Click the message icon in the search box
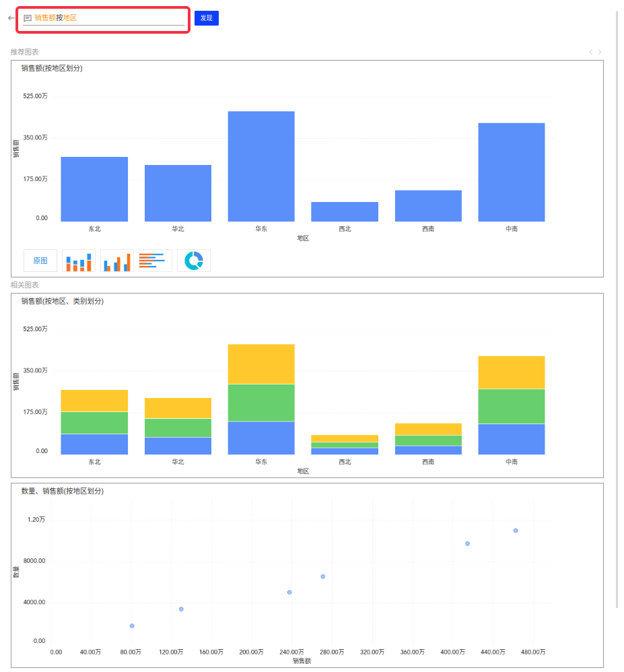 click(x=28, y=18)
